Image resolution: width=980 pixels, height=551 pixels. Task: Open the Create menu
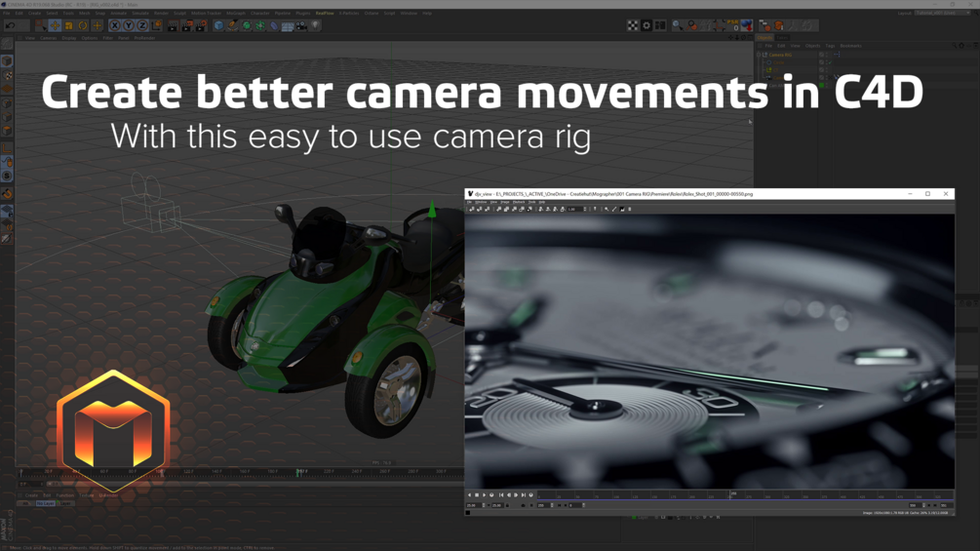click(x=34, y=13)
